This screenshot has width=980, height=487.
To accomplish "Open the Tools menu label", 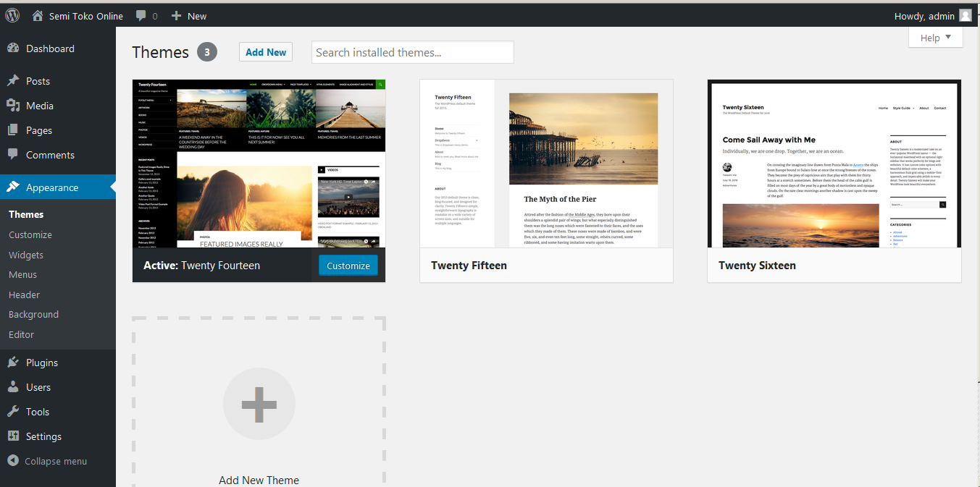I will 38,412.
